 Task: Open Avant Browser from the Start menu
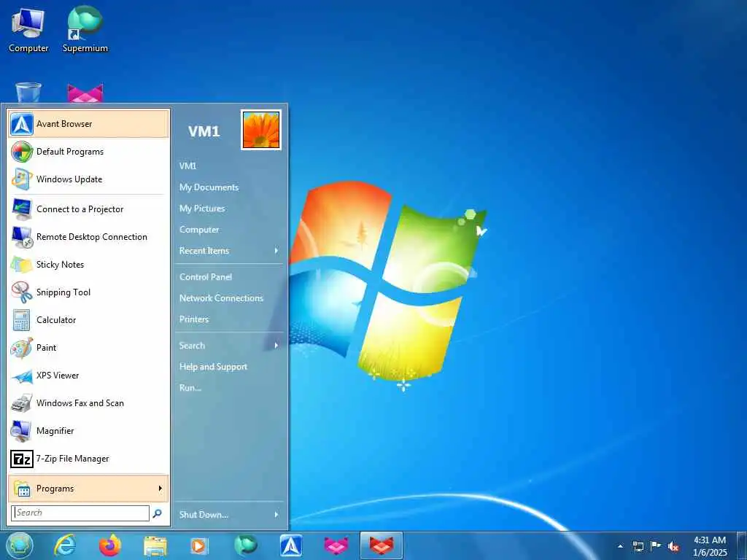(88, 124)
